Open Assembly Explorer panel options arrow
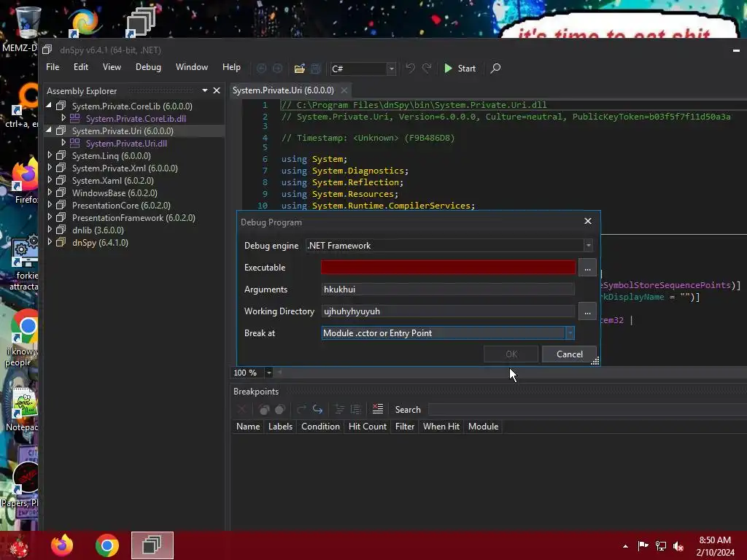This screenshot has width=747, height=560. pos(205,90)
